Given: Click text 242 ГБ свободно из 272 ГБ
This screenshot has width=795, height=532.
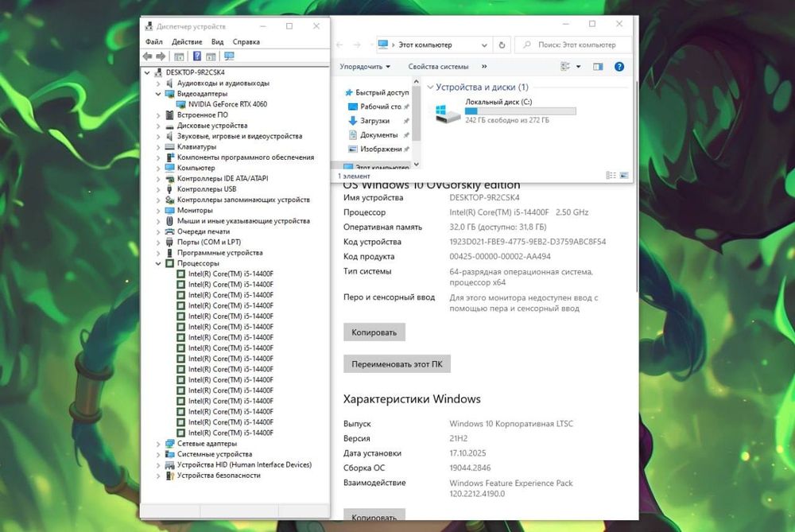Looking at the screenshot, I should point(507,120).
